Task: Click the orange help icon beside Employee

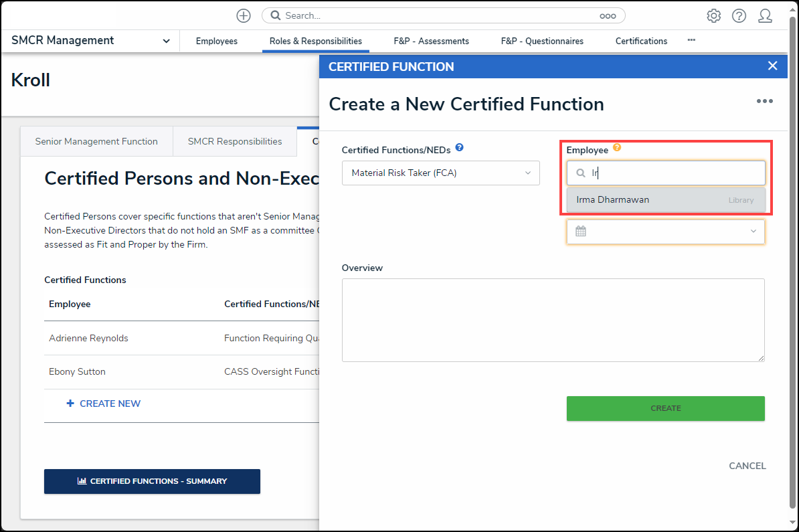Action: click(x=617, y=148)
